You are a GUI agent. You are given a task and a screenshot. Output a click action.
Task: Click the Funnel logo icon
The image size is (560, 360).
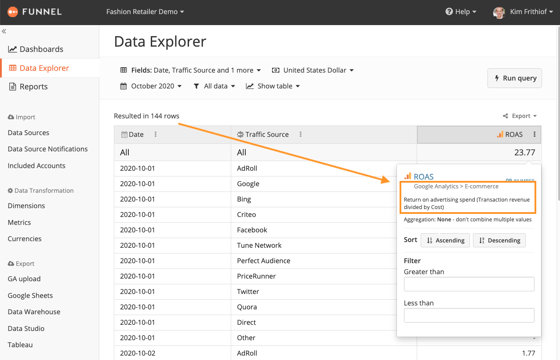tap(12, 12)
